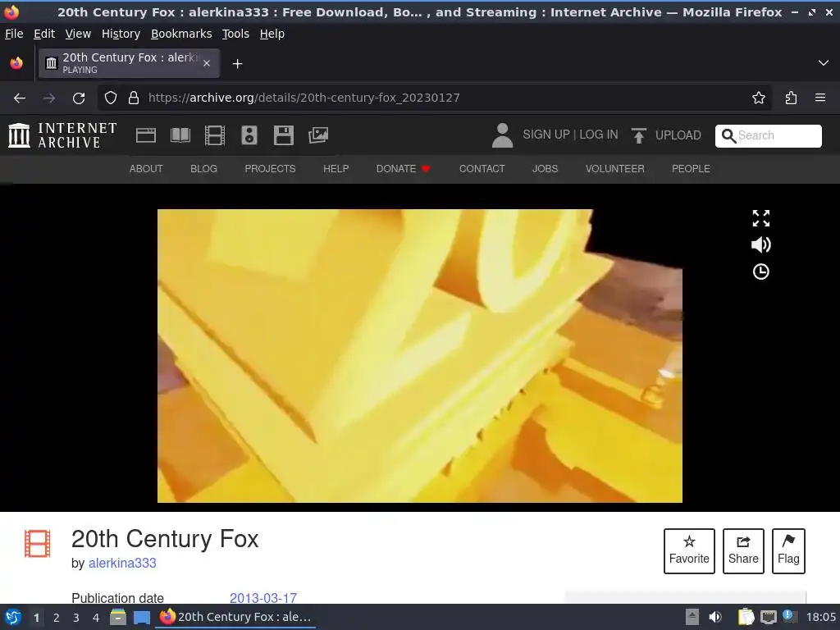This screenshot has height=630, width=840.
Task: Close the 20th Century Fox tab
Action: [207, 63]
